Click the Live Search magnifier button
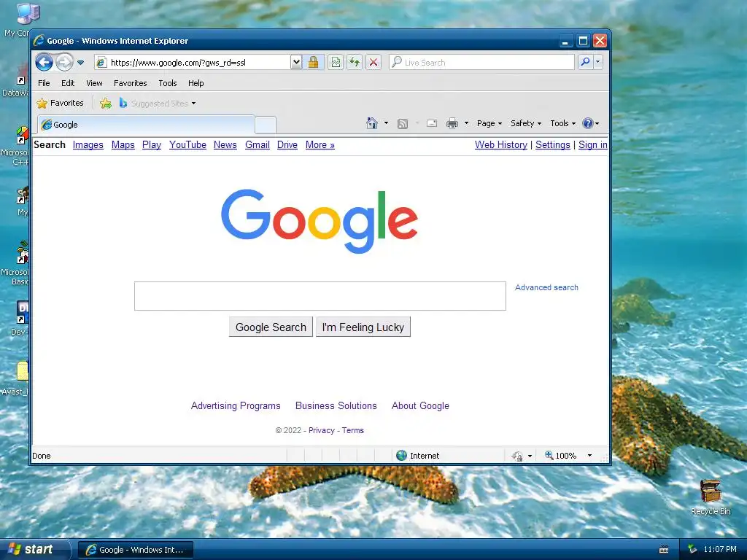This screenshot has height=560, width=747. (585, 63)
